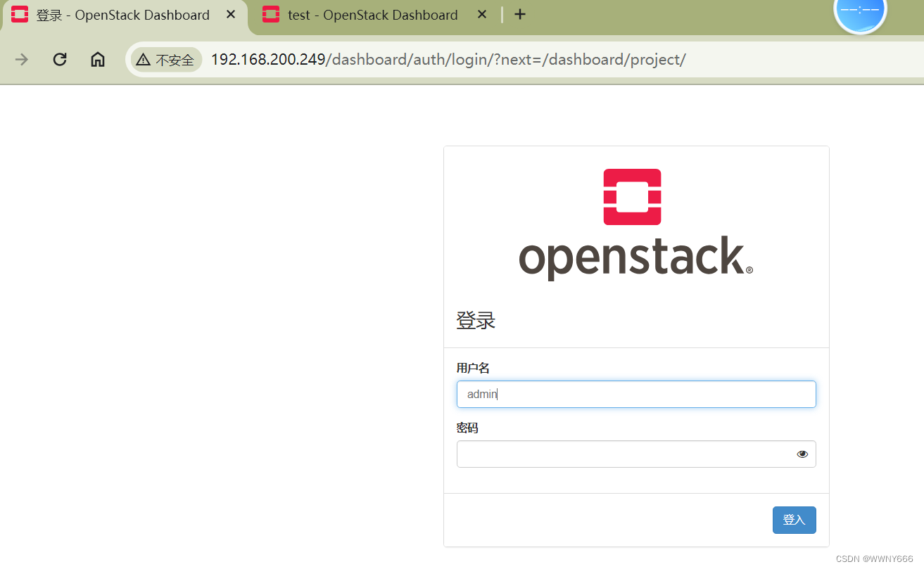
Task: Click the reload page icon
Action: pos(59,59)
